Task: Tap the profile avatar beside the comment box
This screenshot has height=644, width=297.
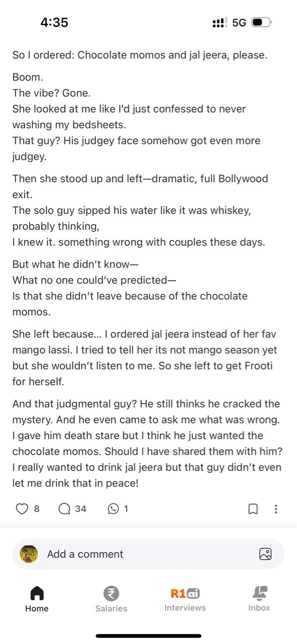Action: tap(29, 554)
